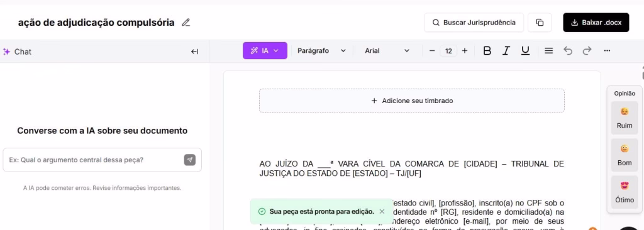644x230 pixels.
Task: Open the purple IA dropdown
Action: point(265,50)
